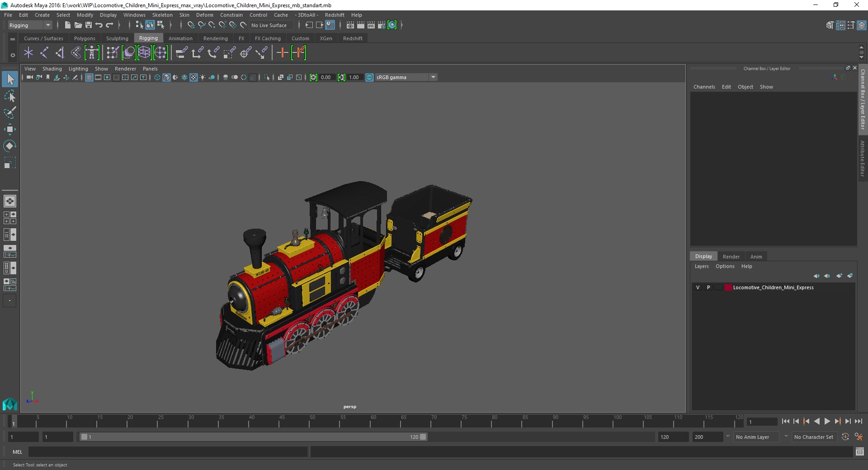Open Render Settings icon

point(382,25)
